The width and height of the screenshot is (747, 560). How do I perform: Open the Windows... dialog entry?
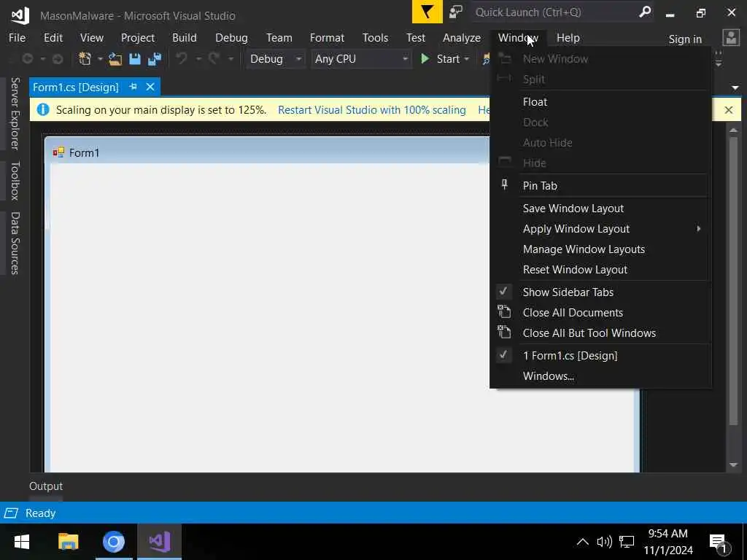pos(600,376)
